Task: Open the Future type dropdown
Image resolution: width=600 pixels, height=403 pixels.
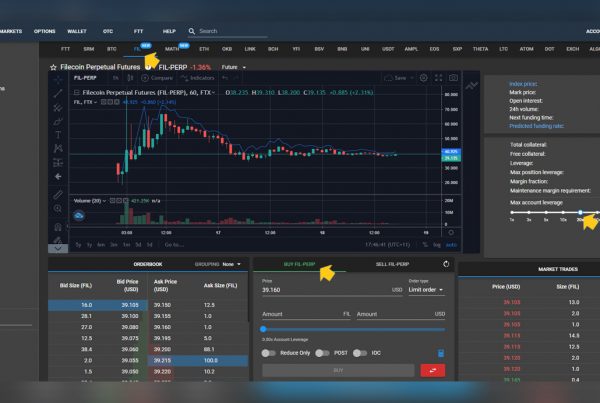Action: point(233,67)
